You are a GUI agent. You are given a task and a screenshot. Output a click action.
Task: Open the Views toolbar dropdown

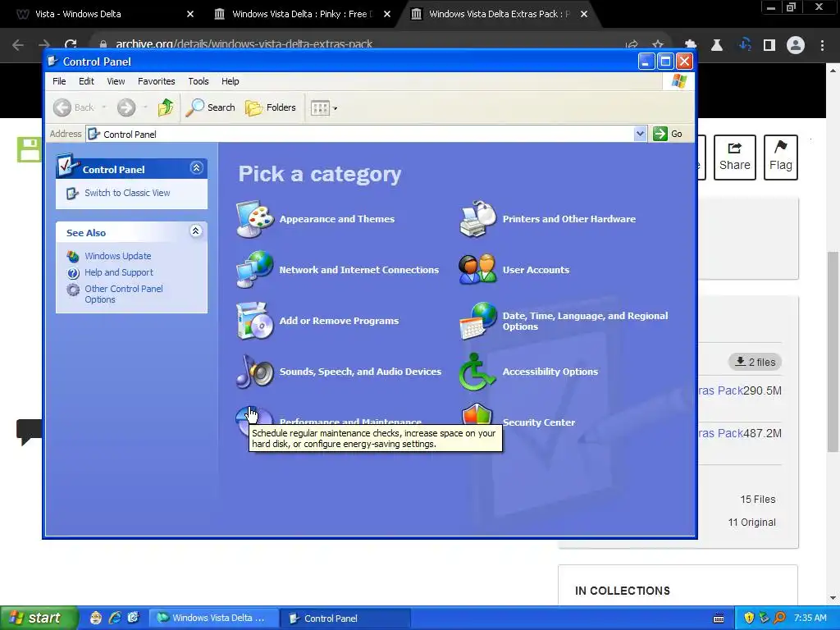(x=324, y=107)
